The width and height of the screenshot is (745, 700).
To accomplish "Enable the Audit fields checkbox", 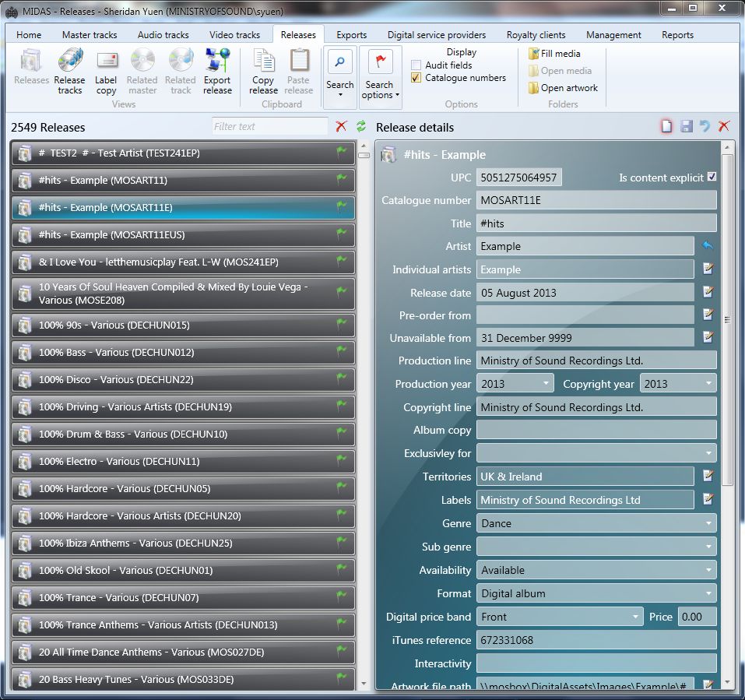I will click(x=416, y=65).
